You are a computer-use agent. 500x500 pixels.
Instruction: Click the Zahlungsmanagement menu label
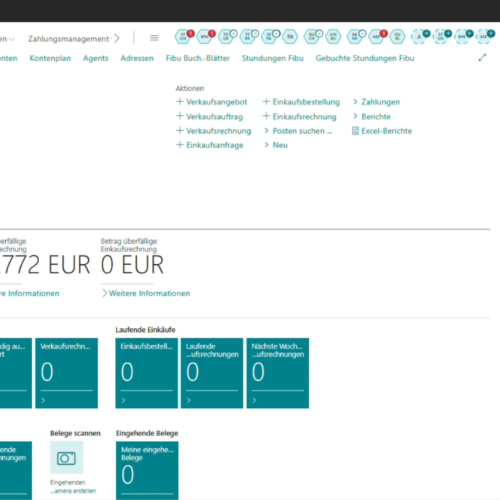(68, 39)
